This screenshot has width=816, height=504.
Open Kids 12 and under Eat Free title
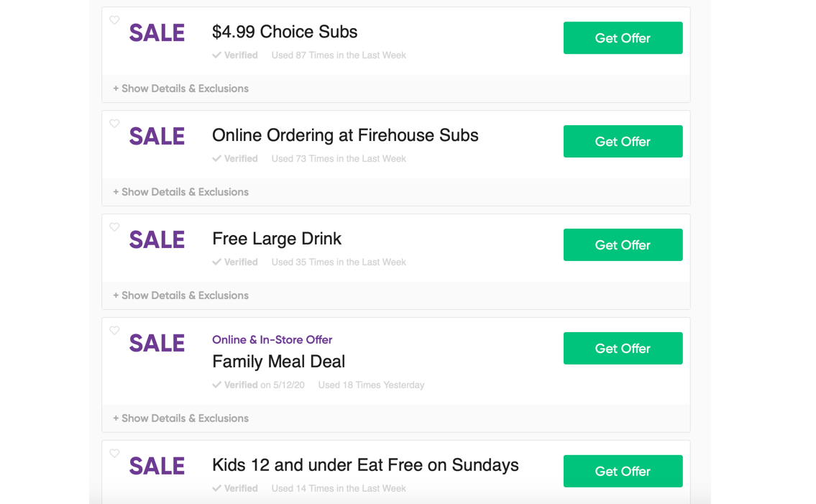(x=365, y=465)
